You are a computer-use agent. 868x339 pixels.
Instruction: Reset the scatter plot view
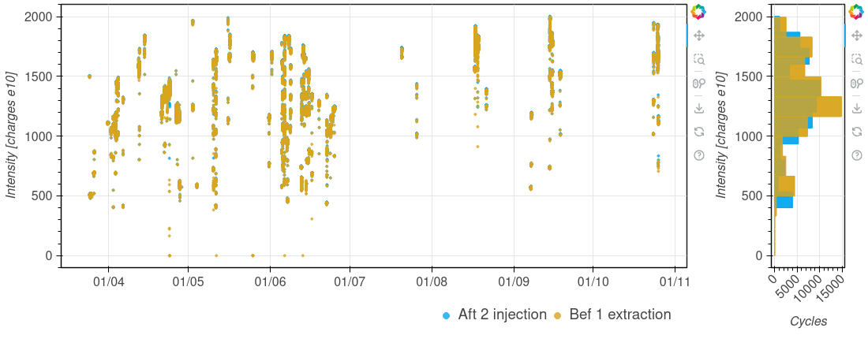click(x=698, y=132)
